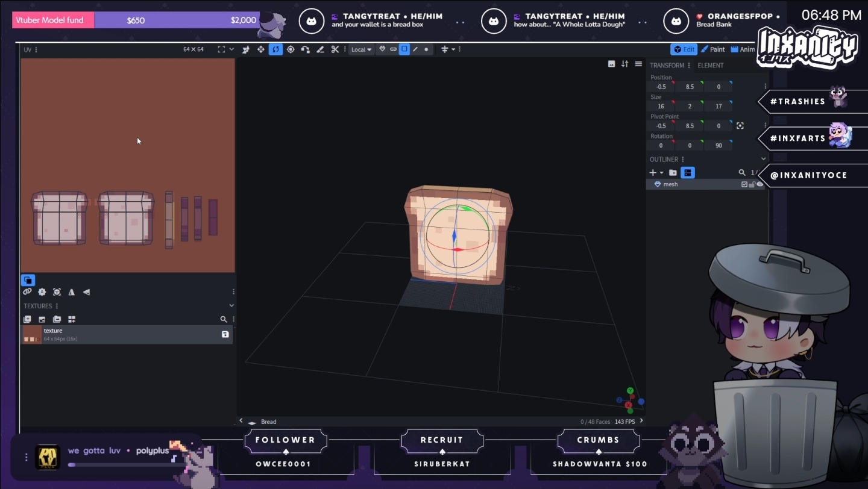This screenshot has height=489, width=868.
Task: Switch to Paint mode tab
Action: [x=712, y=49]
